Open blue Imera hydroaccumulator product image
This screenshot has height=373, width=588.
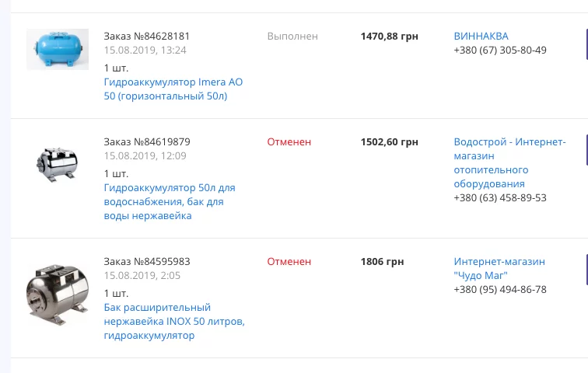click(58, 49)
